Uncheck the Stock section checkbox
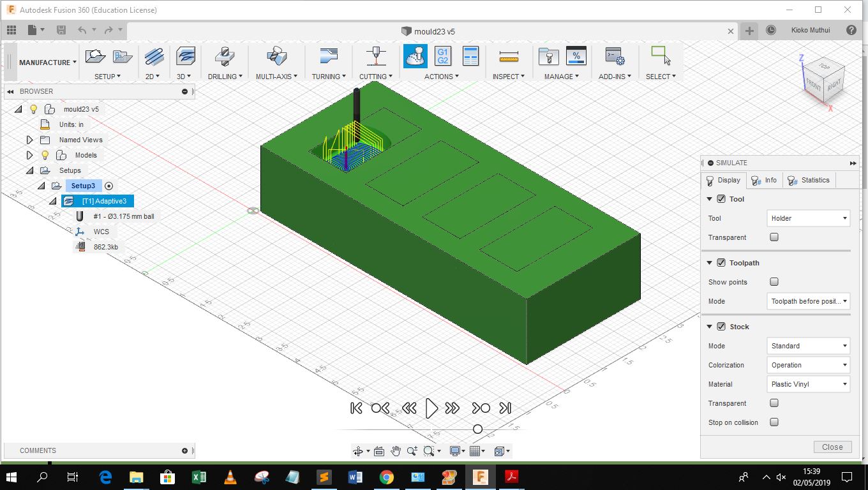 click(721, 327)
